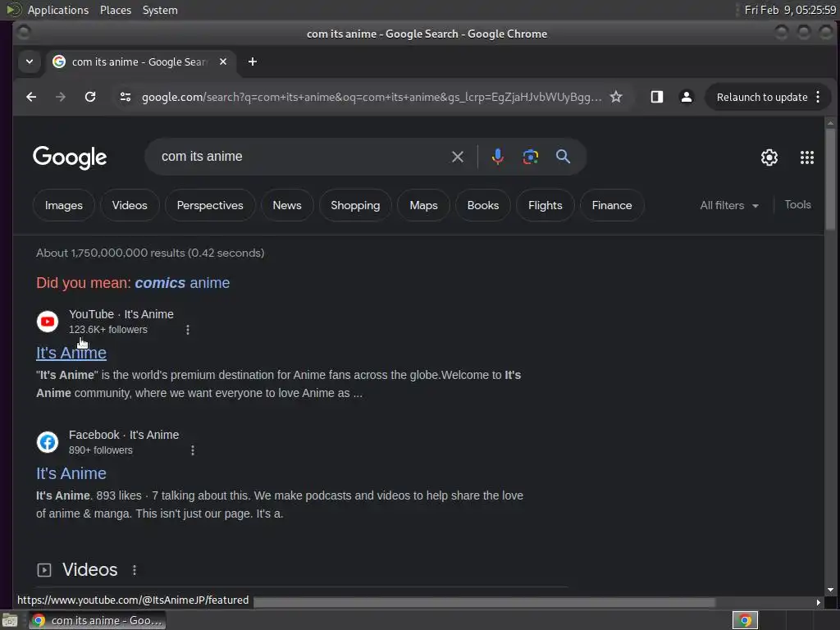The height and width of the screenshot is (630, 840).
Task: Click Relaunch to update button
Action: pyautogui.click(x=762, y=97)
